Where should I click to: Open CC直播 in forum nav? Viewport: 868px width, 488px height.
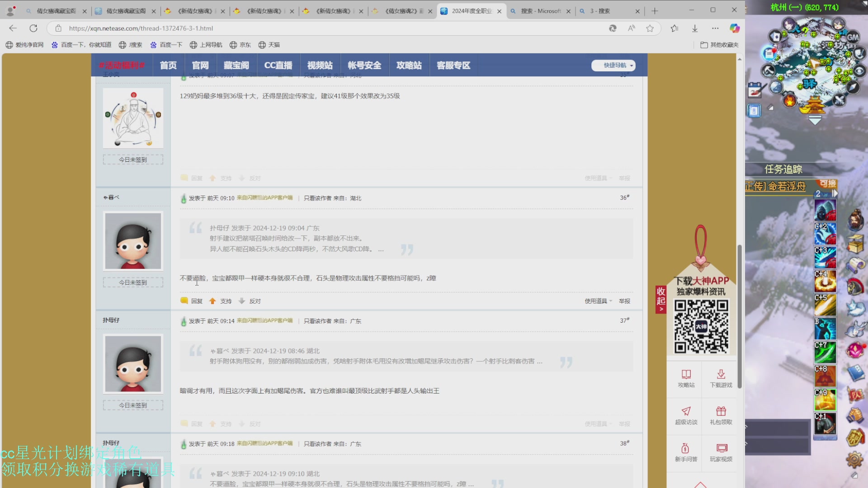pyautogui.click(x=278, y=66)
